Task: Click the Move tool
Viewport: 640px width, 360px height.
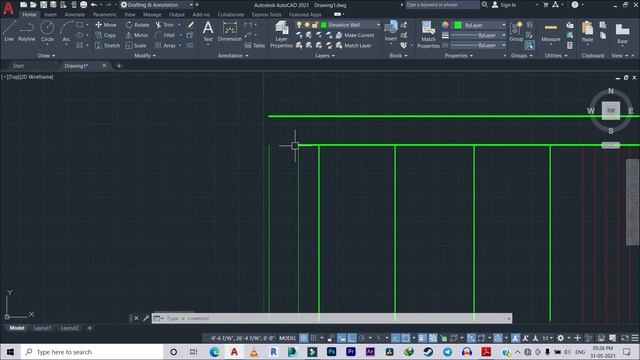Action: pyautogui.click(x=106, y=25)
